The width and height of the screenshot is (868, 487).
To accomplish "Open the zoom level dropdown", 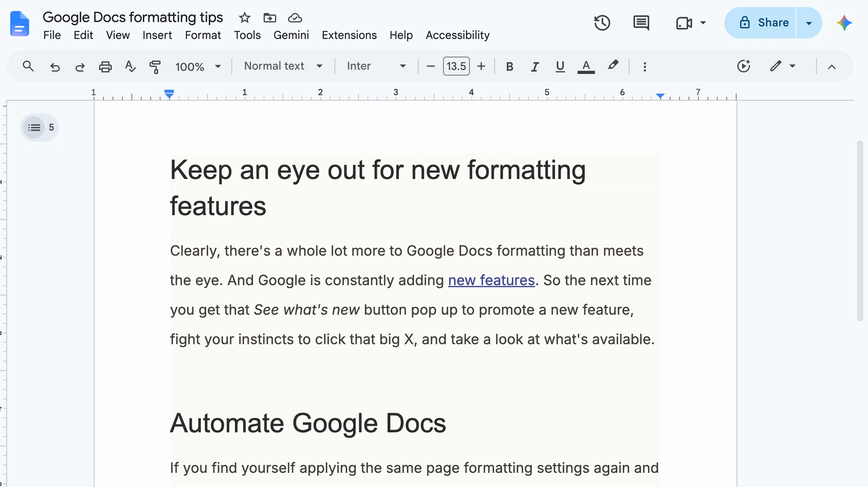I will point(198,66).
